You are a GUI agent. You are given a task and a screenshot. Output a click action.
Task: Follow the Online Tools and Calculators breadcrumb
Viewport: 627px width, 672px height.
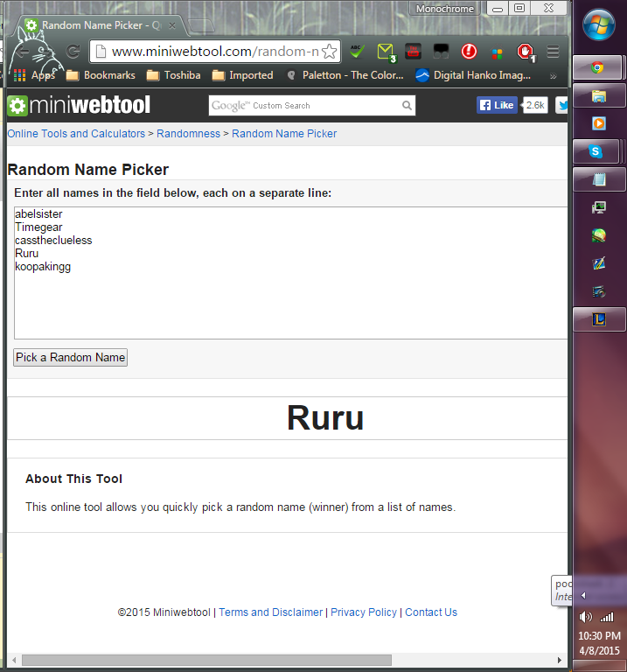click(x=76, y=134)
